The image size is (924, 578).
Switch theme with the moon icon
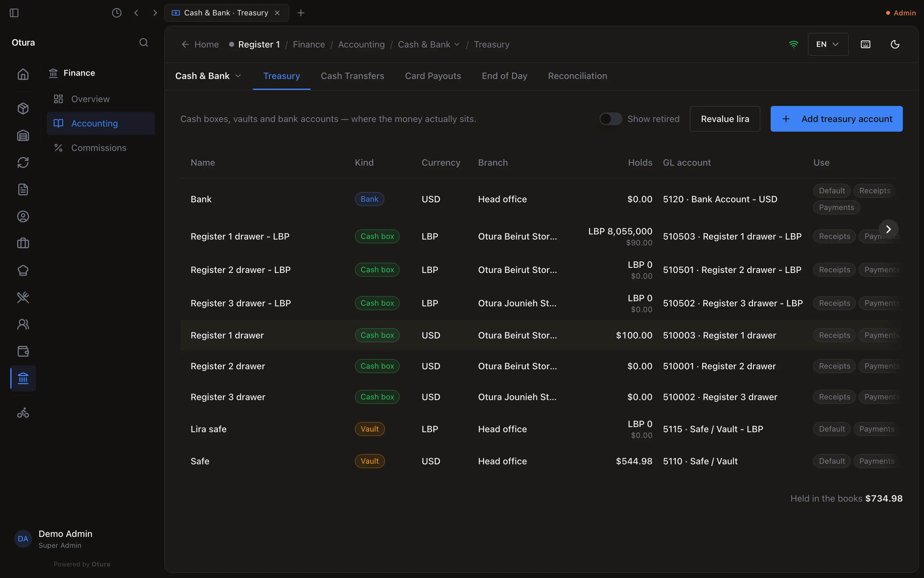click(x=895, y=44)
